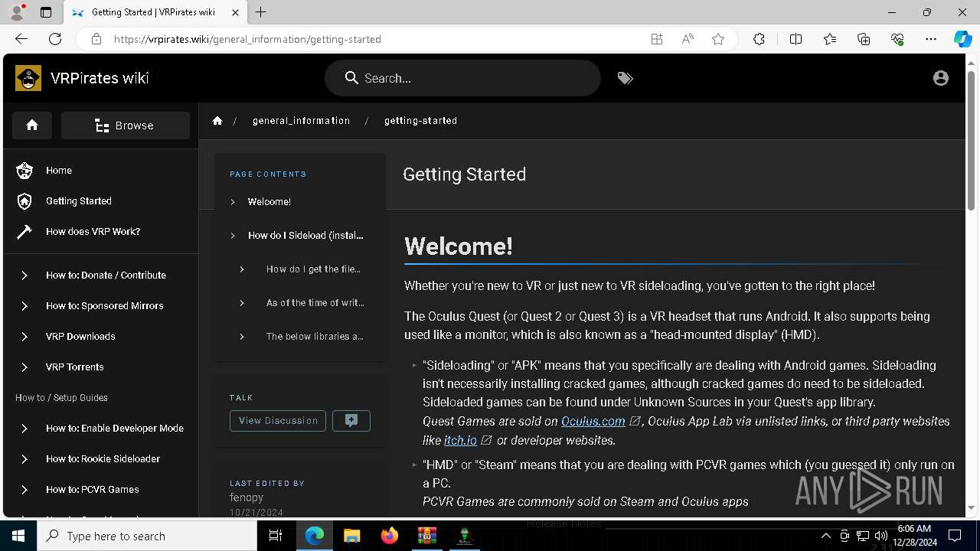Open the account profile icon
This screenshot has height=551, width=980.
coord(941,78)
